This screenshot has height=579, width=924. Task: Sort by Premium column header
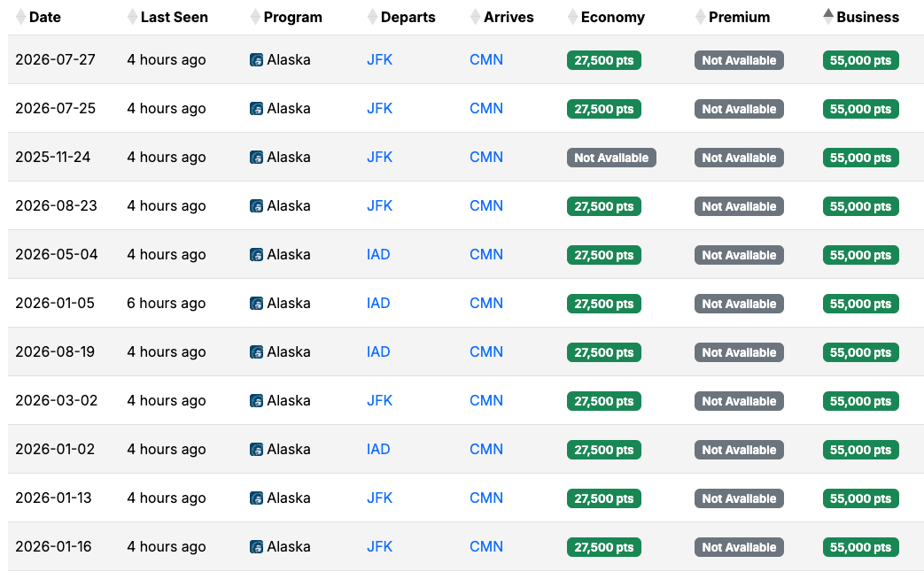(x=739, y=17)
